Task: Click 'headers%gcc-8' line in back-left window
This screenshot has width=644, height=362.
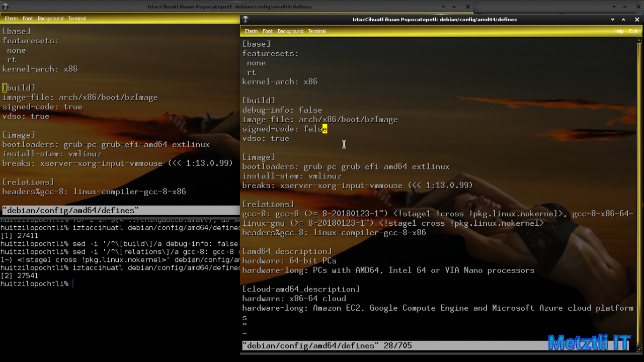Action: point(94,192)
